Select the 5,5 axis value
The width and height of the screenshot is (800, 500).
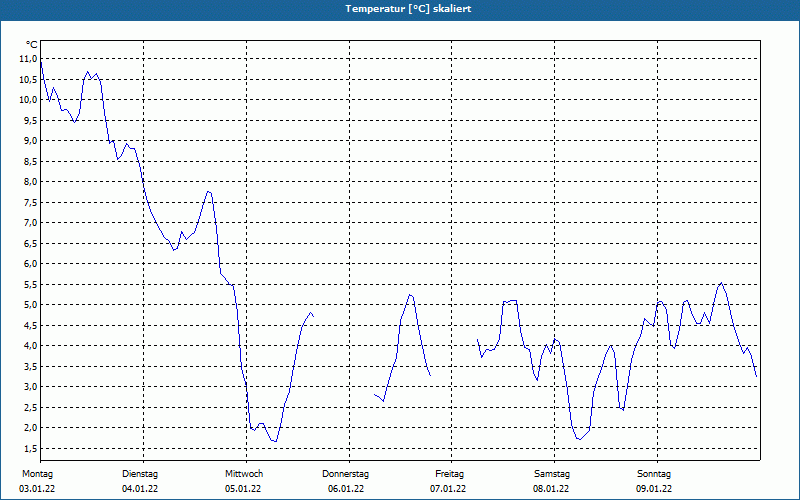click(x=31, y=284)
